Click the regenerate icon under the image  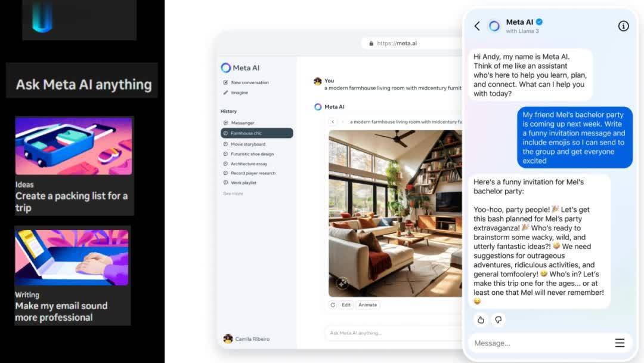333,304
